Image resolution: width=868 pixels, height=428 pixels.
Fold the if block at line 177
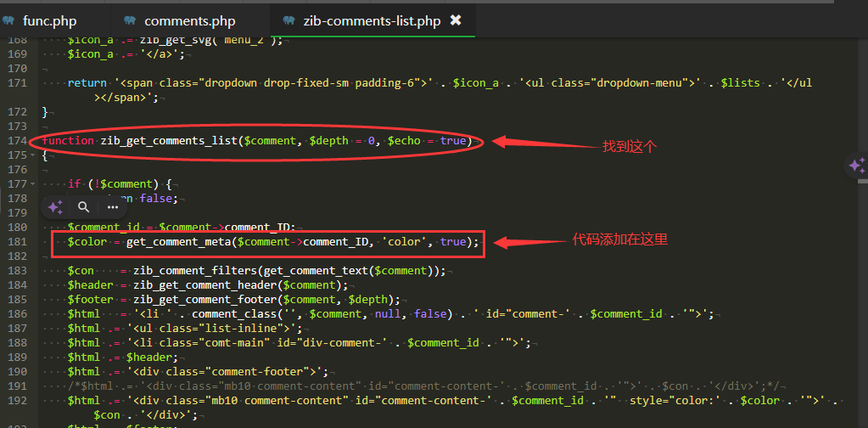[32, 184]
